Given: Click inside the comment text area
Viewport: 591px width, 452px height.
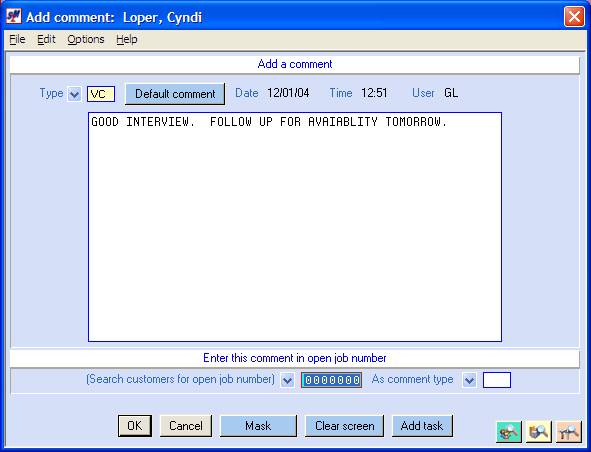Looking at the screenshot, I should click(295, 227).
